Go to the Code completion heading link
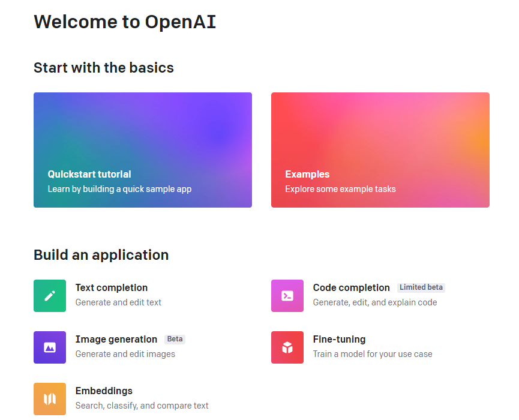Viewport: 519px width, 420px height. 351,288
